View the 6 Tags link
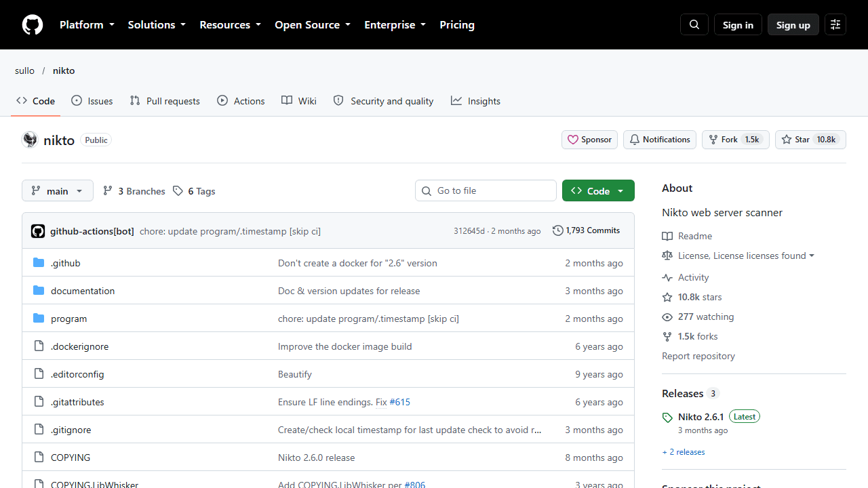This screenshot has width=868, height=488. pyautogui.click(x=194, y=191)
